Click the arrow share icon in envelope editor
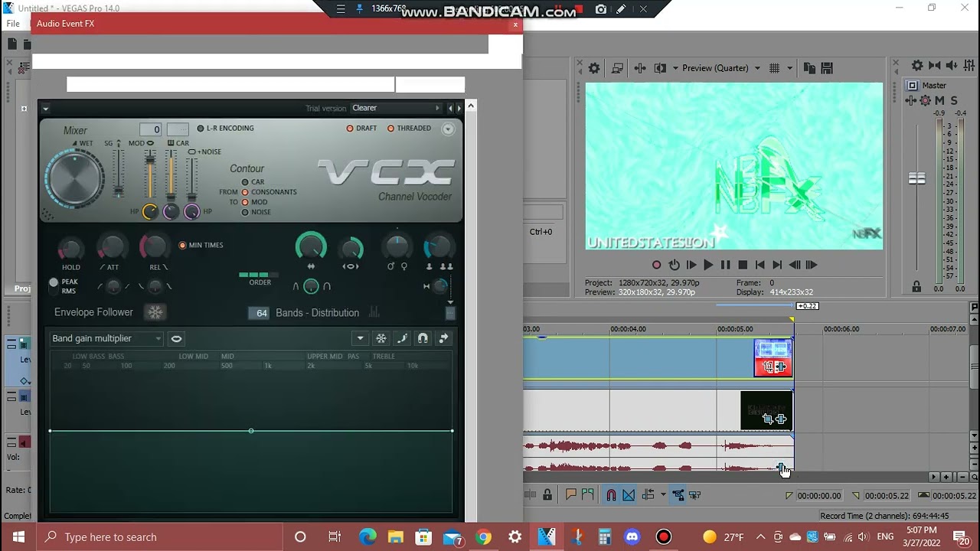Viewport: 980px width, 551px height. (443, 338)
